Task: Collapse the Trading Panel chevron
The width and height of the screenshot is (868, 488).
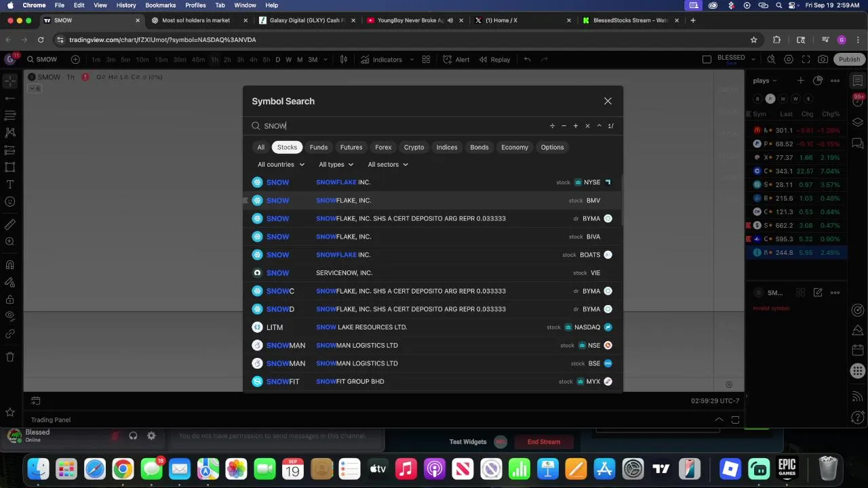Action: 719,420
